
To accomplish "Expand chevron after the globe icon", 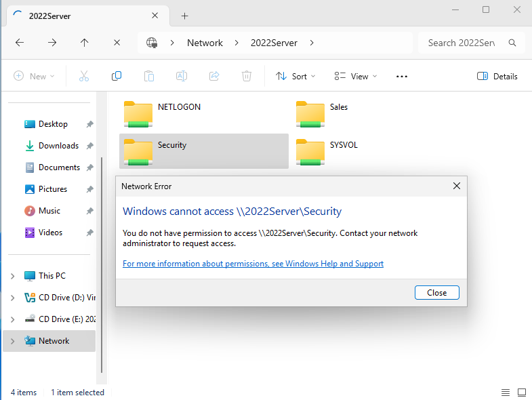I will click(x=172, y=43).
